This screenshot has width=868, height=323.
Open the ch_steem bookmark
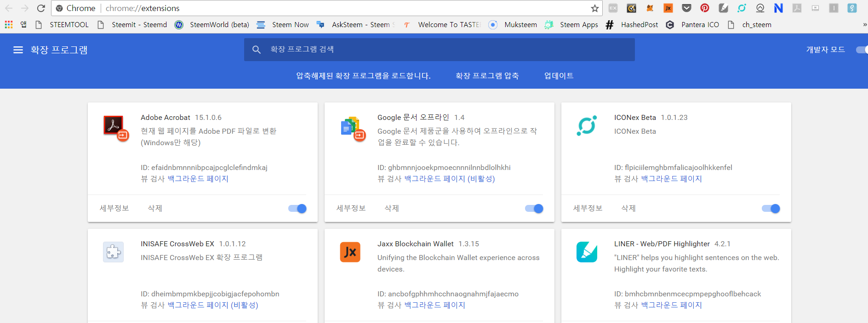[x=749, y=25]
